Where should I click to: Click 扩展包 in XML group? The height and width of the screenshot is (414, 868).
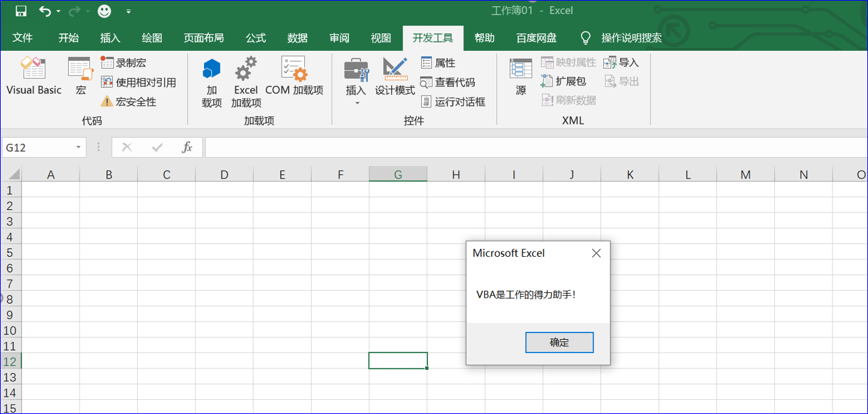[564, 82]
